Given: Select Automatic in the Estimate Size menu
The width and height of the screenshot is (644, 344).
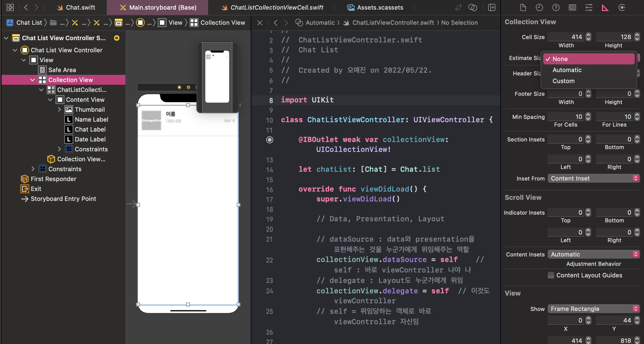Looking at the screenshot, I should point(567,70).
